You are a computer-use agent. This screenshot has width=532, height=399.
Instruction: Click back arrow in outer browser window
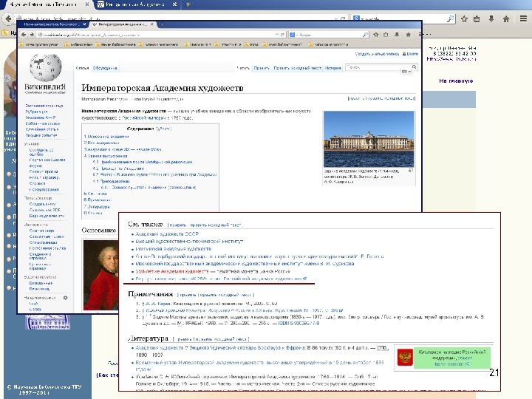(8, 18)
